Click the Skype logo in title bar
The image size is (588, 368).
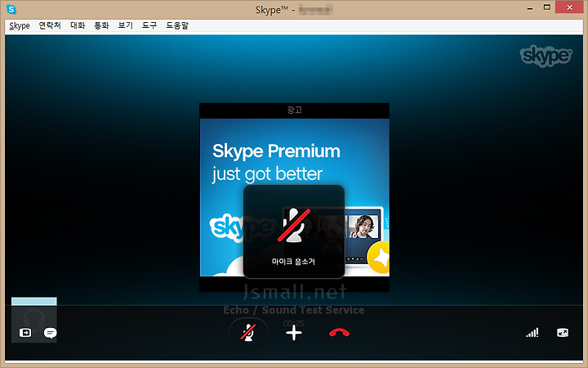(11, 9)
